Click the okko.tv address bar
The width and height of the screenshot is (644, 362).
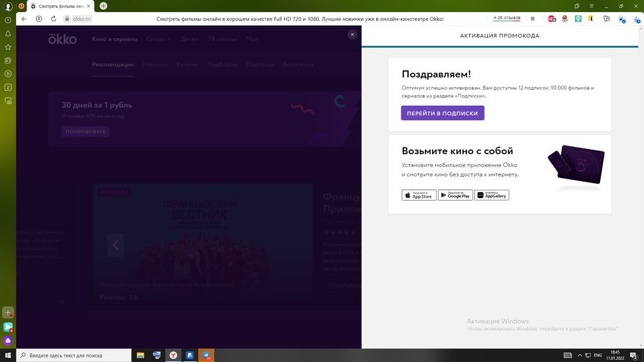(81, 19)
